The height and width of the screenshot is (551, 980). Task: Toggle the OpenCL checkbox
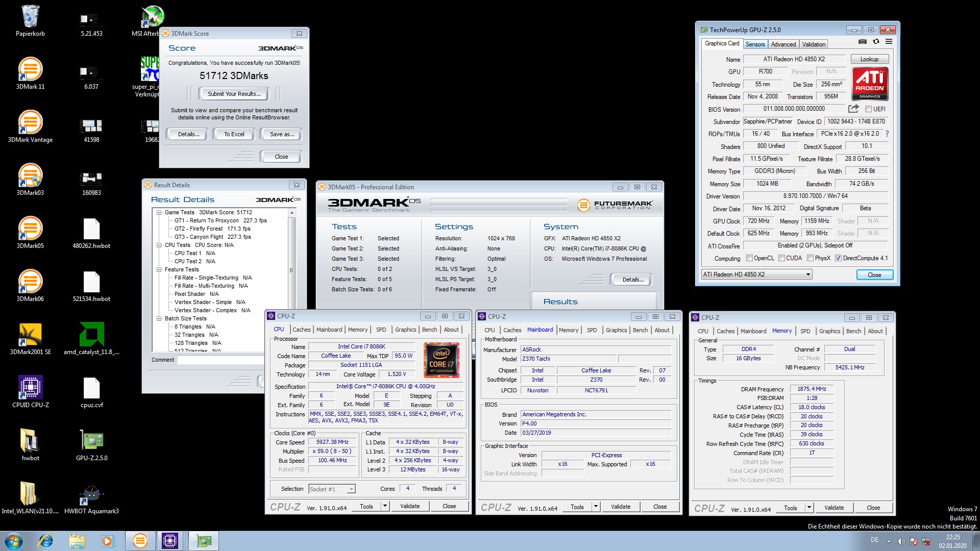pos(749,258)
